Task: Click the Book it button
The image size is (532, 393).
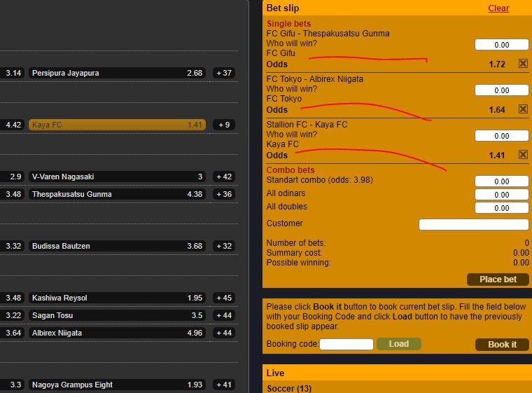Action: (x=502, y=345)
